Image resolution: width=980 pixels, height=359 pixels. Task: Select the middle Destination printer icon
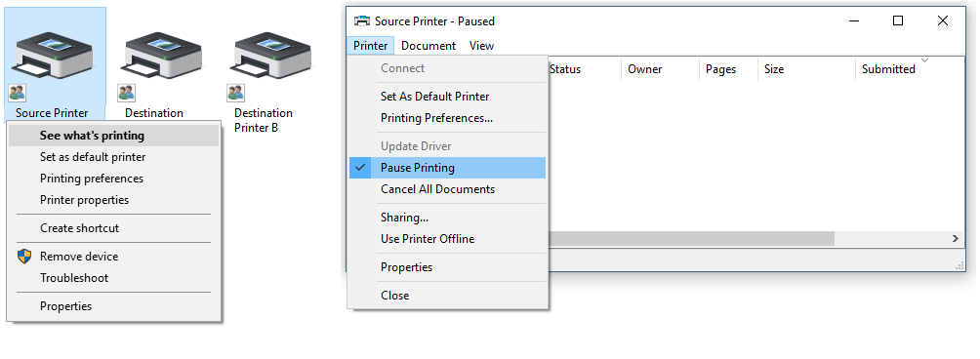pyautogui.click(x=162, y=56)
